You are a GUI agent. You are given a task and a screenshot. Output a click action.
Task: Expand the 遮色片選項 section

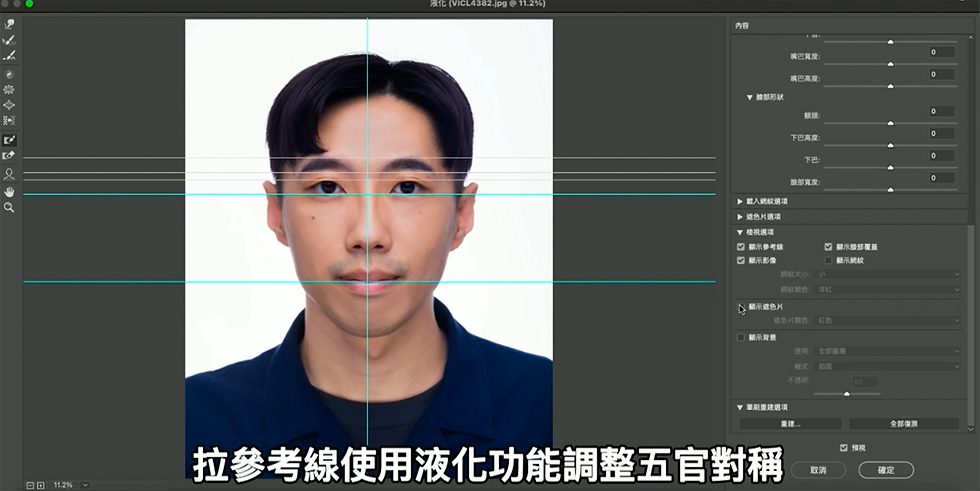pyautogui.click(x=740, y=217)
